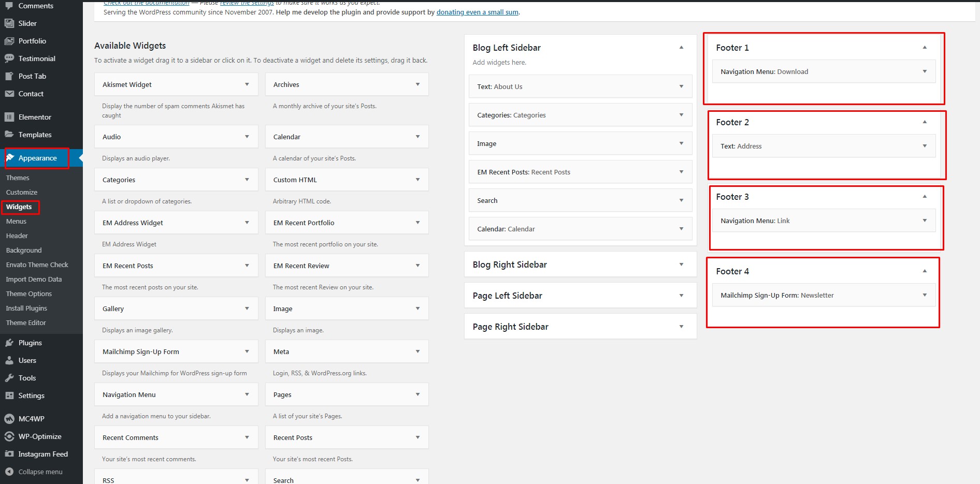Image resolution: width=980 pixels, height=484 pixels.
Task: Follow the 'donating even a small sum' link
Action: coord(478,12)
